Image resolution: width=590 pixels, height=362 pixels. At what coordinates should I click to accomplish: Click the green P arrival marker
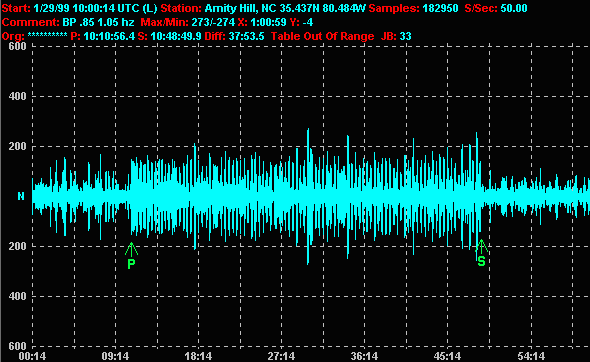tap(131, 256)
